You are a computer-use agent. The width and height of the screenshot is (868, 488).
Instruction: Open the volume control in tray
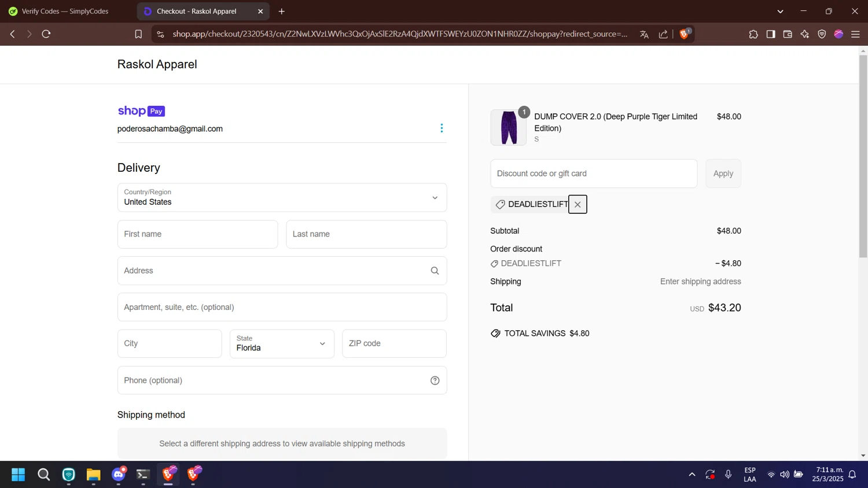coord(785,475)
